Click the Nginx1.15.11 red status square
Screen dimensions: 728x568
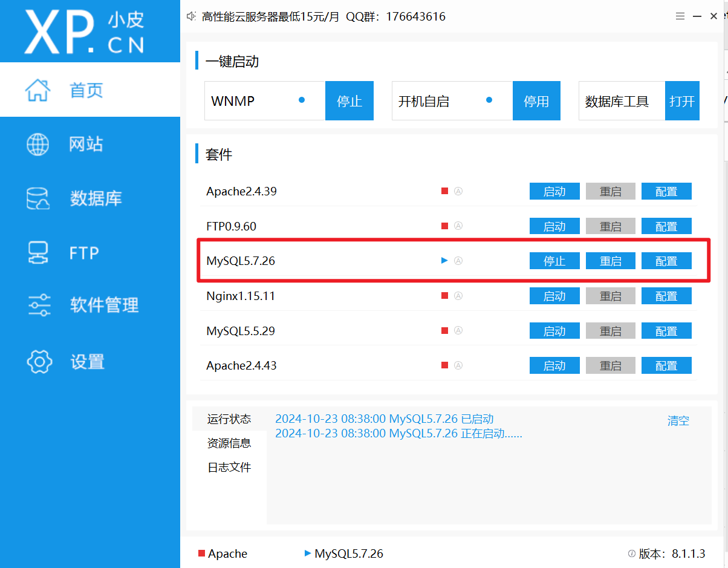point(444,296)
